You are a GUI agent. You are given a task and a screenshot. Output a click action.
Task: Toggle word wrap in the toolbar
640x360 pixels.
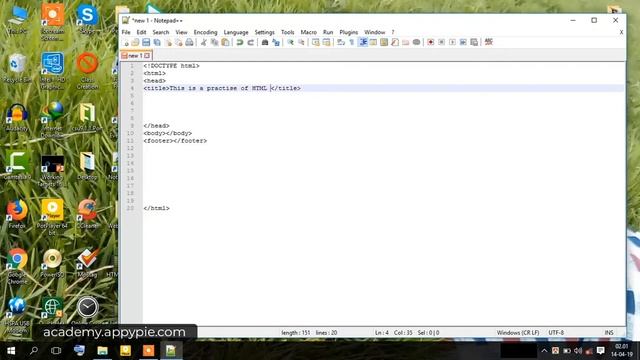341,42
